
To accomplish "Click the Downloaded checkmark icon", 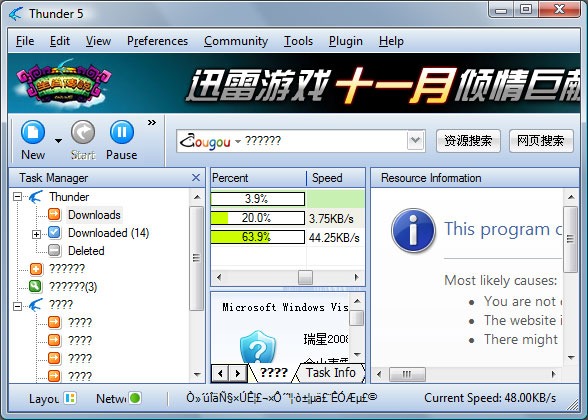I will tap(54, 232).
